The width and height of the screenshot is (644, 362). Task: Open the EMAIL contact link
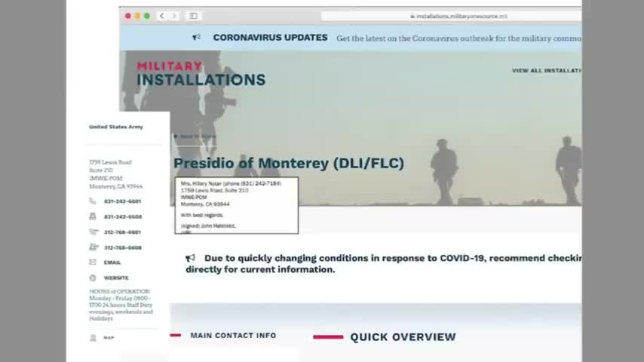(112, 262)
